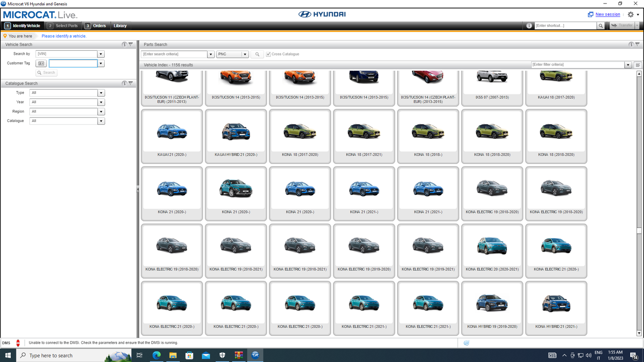644x362 pixels.
Task: Open the Search by VIN dropdown
Action: [x=101, y=54]
